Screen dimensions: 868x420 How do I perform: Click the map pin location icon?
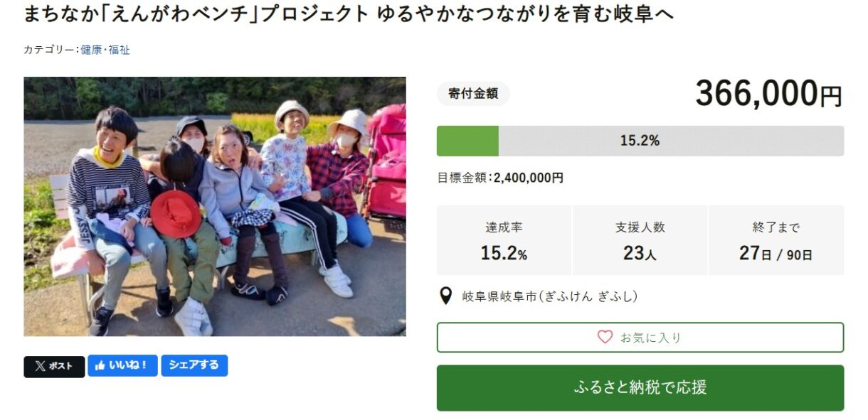point(446,296)
